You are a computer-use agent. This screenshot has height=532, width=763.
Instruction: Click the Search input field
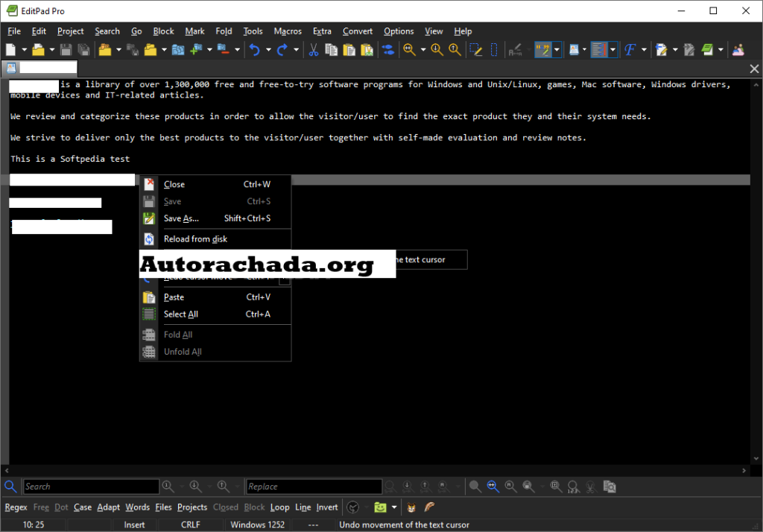(x=91, y=487)
